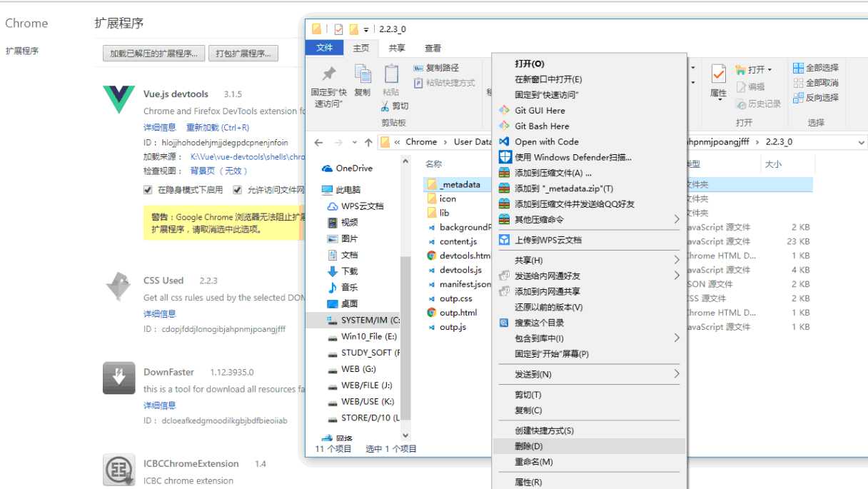Click Git Bash Here in context menu
868x489 pixels.
click(542, 126)
